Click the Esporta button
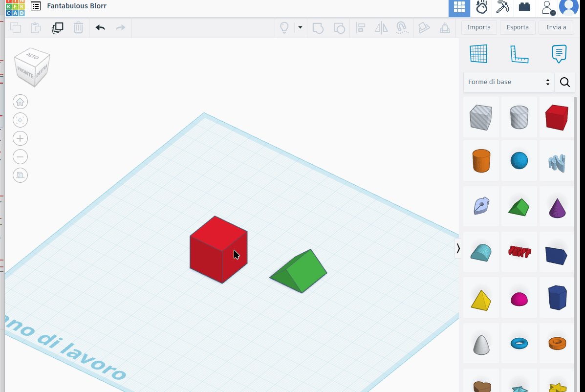This screenshot has width=585, height=392. (518, 27)
